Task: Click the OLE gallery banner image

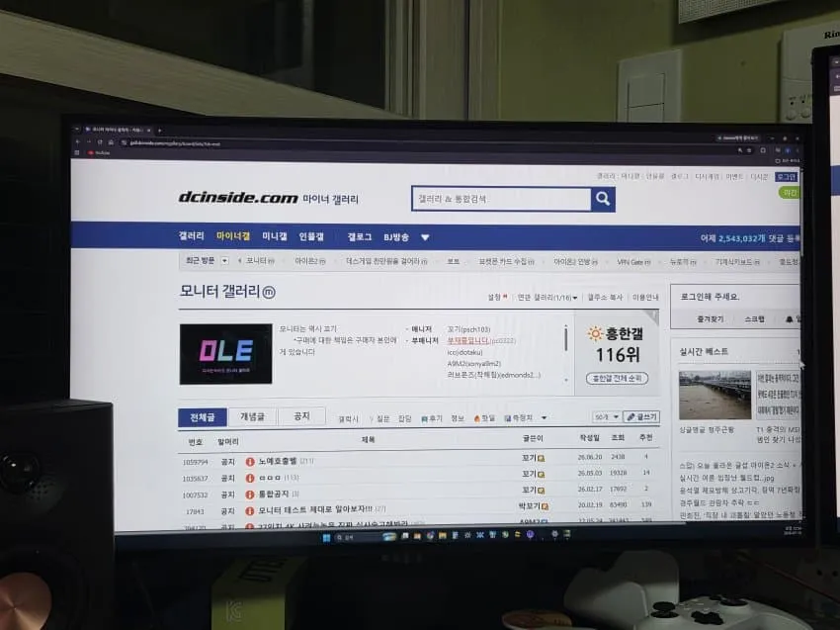Action: tap(226, 354)
